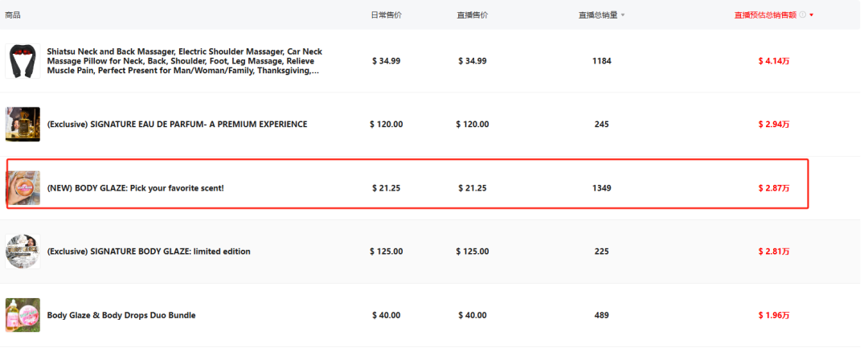Select the (NEW) BODY GLAZE $ 21.25 daily price
868x352 pixels.
pos(387,188)
